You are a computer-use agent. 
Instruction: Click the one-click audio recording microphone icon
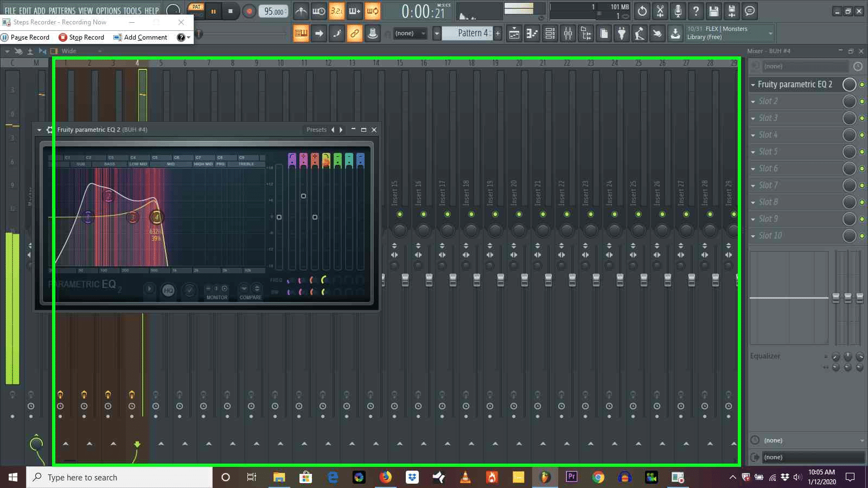tap(678, 11)
